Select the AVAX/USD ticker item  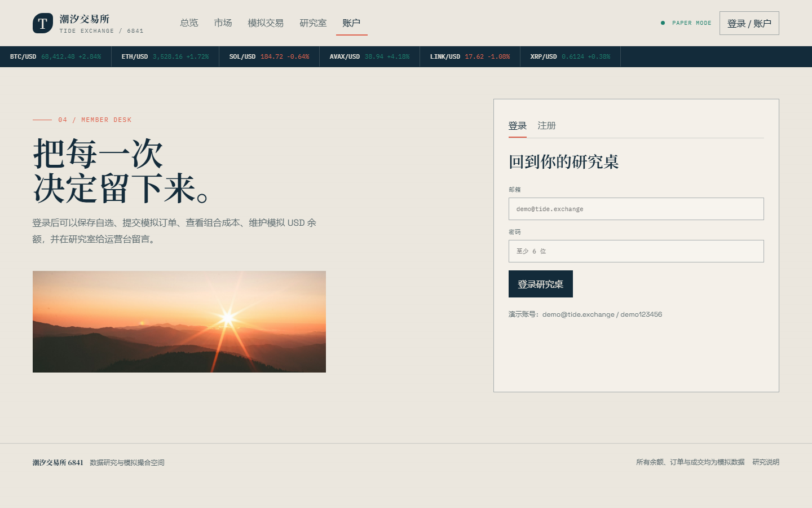(x=369, y=56)
